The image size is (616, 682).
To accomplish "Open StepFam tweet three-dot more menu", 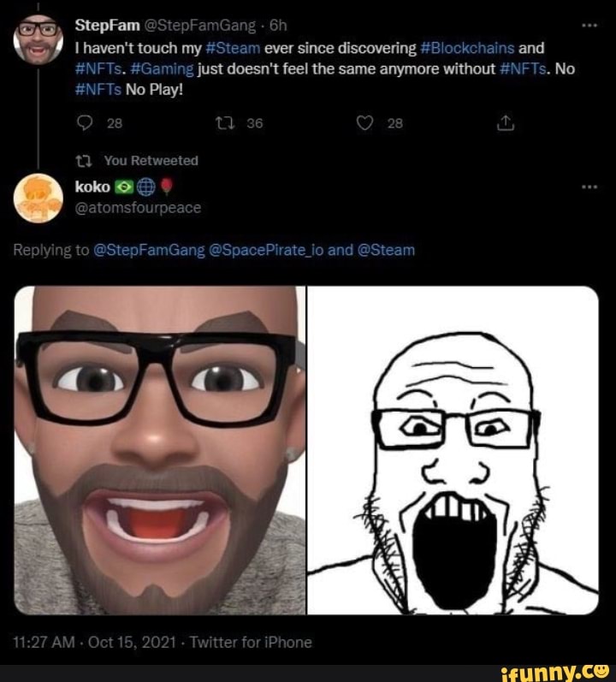I will 588,24.
